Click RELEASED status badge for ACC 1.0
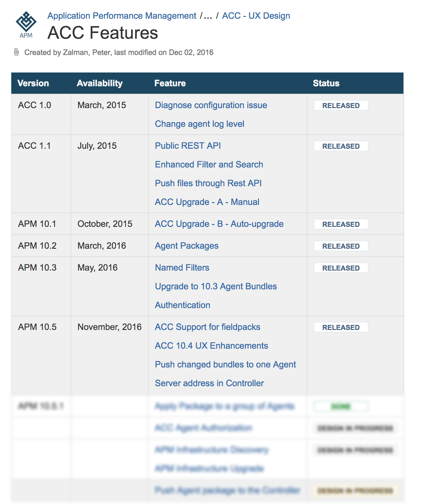421x504 pixels. [x=341, y=106]
